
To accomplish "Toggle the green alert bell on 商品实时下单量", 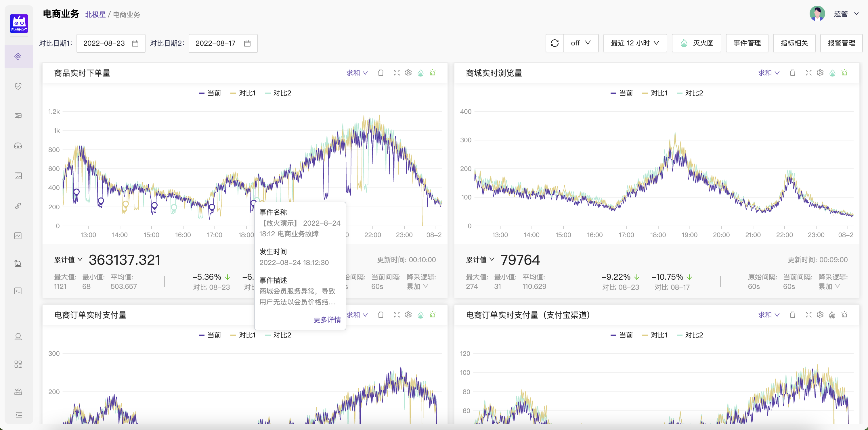I will click(433, 73).
